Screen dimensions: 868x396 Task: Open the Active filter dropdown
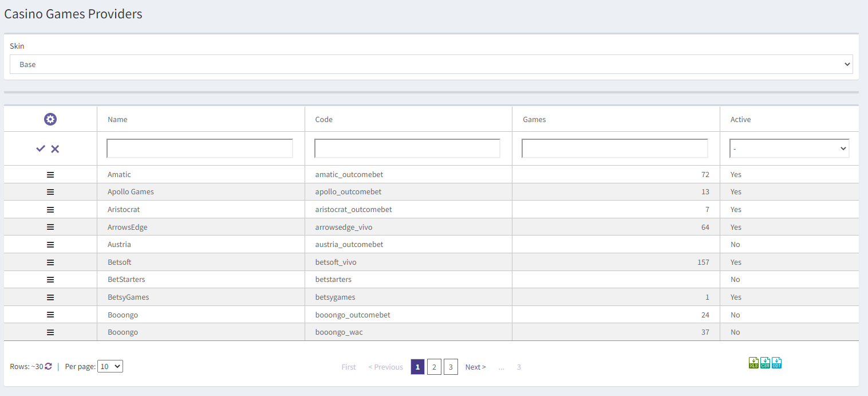coord(788,148)
